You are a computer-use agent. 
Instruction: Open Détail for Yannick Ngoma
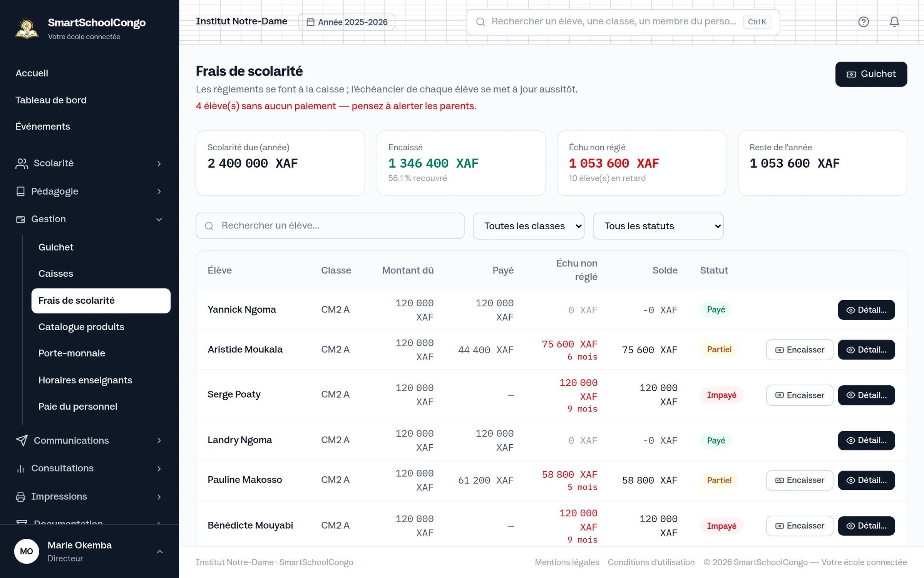[867, 310]
